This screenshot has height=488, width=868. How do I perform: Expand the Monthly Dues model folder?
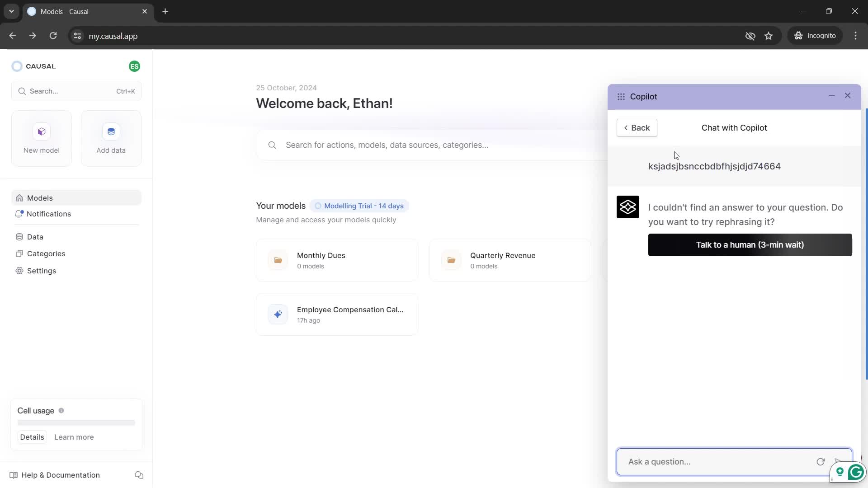click(337, 260)
